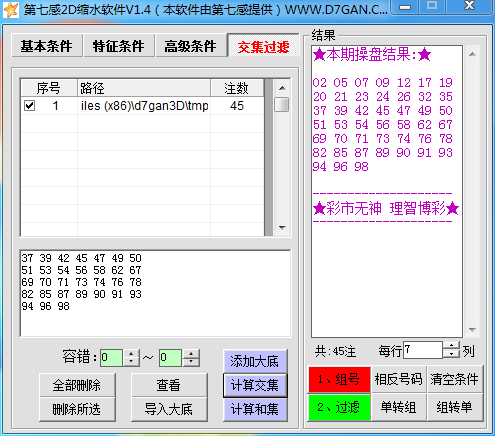Click the ★彩市无神 理智博彩★ text

pyautogui.click(x=386, y=208)
